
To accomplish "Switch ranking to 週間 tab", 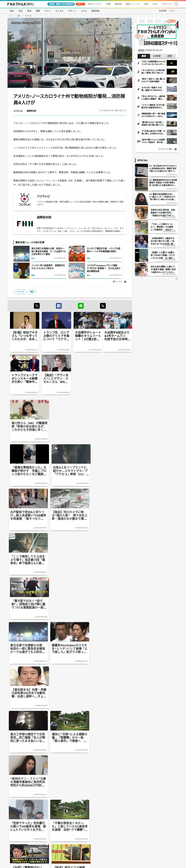I will 169,56.
